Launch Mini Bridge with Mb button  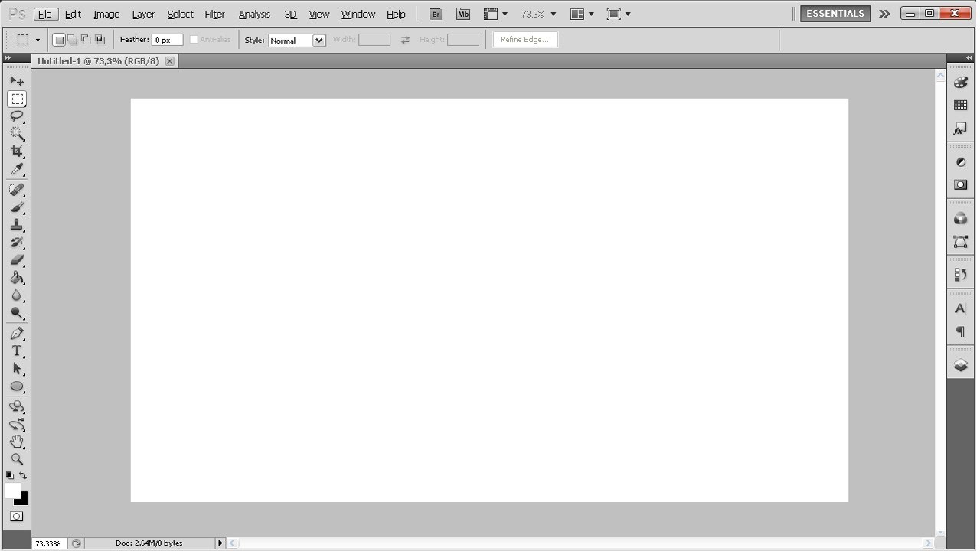point(462,14)
